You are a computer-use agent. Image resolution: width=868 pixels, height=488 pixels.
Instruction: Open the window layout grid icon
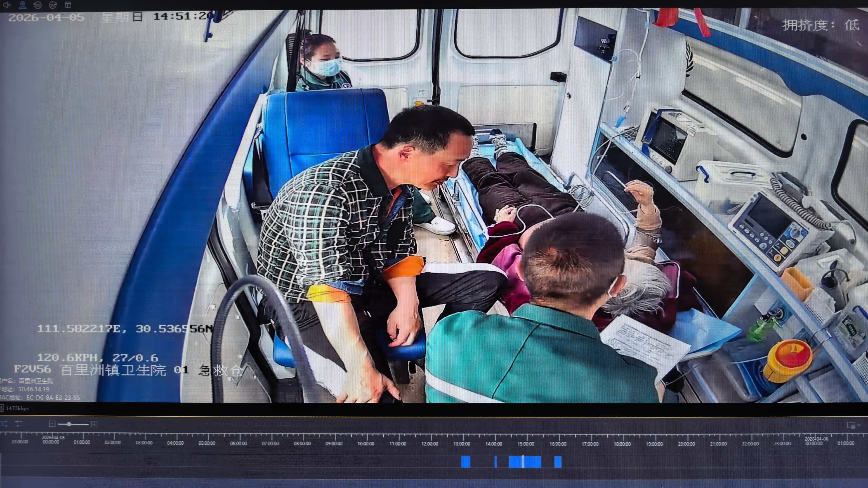tap(68, 5)
